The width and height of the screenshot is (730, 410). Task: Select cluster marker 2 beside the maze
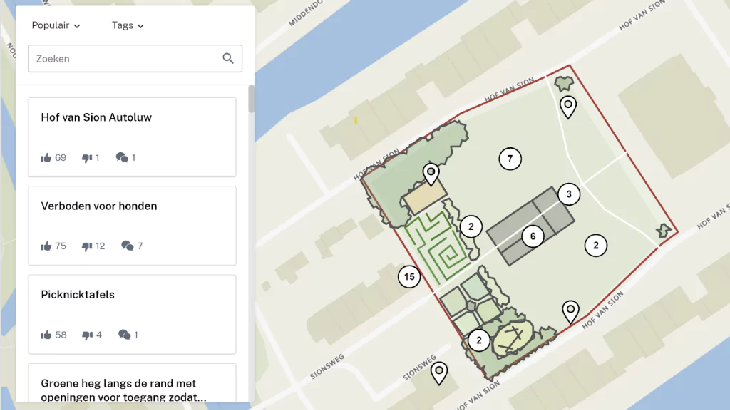pos(471,227)
